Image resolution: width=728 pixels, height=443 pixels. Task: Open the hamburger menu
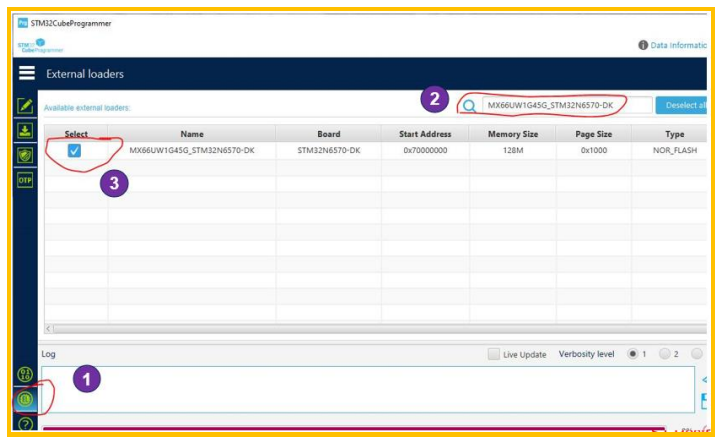26,73
